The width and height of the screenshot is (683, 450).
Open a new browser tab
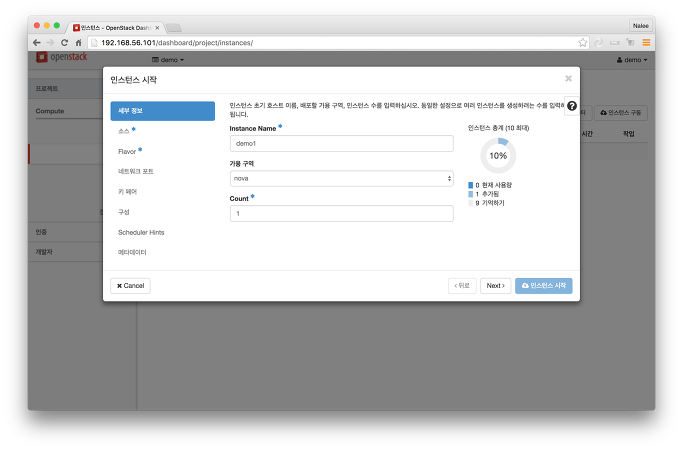pos(174,28)
